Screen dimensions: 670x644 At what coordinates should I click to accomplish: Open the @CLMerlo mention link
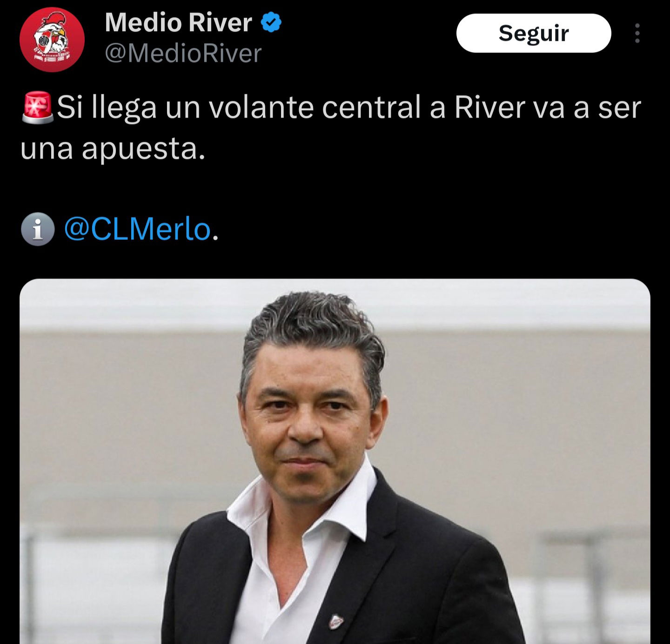(x=138, y=229)
